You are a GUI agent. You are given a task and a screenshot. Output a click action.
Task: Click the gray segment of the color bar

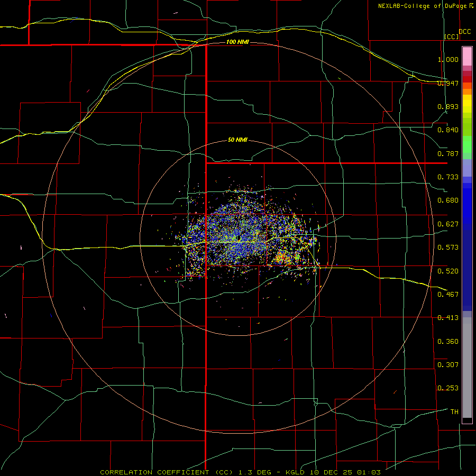pyautogui.click(x=467, y=368)
